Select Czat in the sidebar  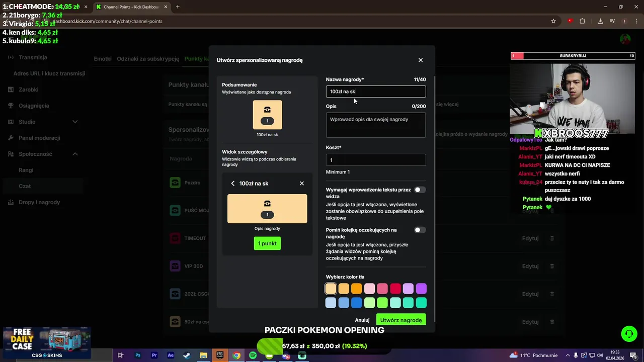pyautogui.click(x=25, y=186)
